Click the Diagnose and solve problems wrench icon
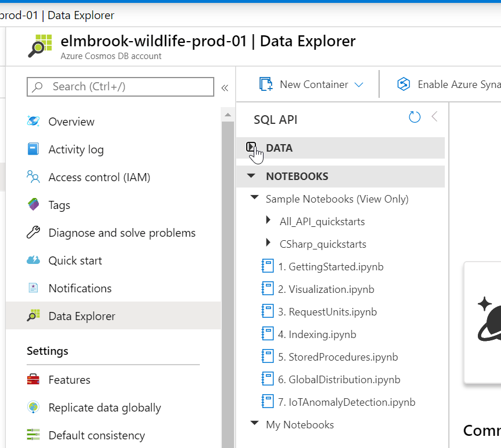Viewport: 501px width, 448px height. click(x=34, y=233)
